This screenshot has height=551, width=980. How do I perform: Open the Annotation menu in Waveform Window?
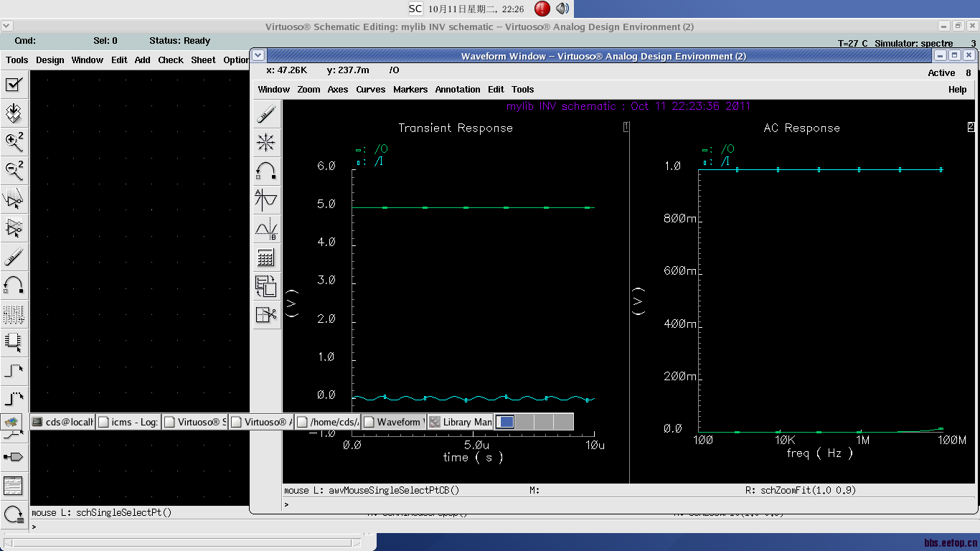pyautogui.click(x=458, y=90)
